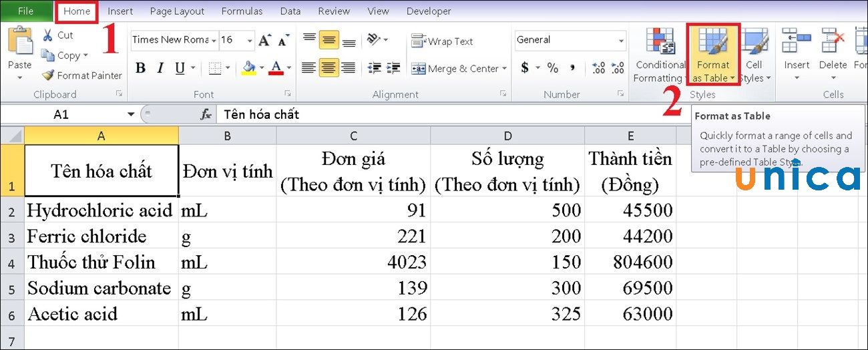Open the Formulas ribbon tab

pyautogui.click(x=242, y=11)
